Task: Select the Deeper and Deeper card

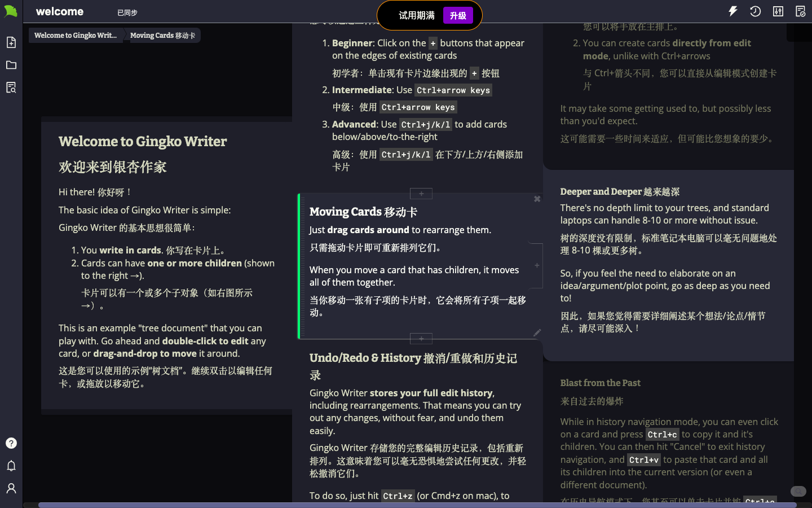Action: point(668,265)
